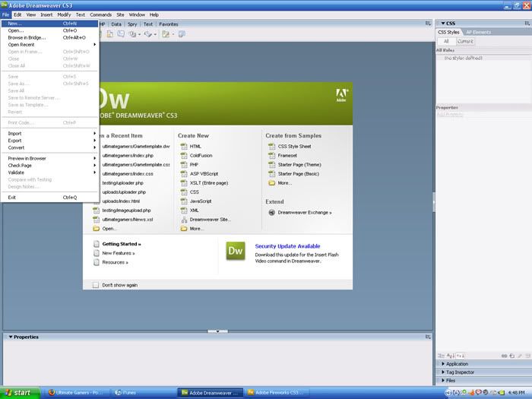The width and height of the screenshot is (532, 399).
Task: Open the Modify menu in menu bar
Action: [x=64, y=15]
